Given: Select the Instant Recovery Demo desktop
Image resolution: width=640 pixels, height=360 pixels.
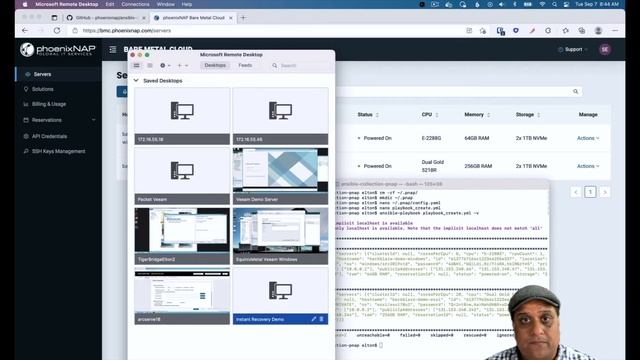Looking at the screenshot, I should pyautogui.click(x=280, y=296).
